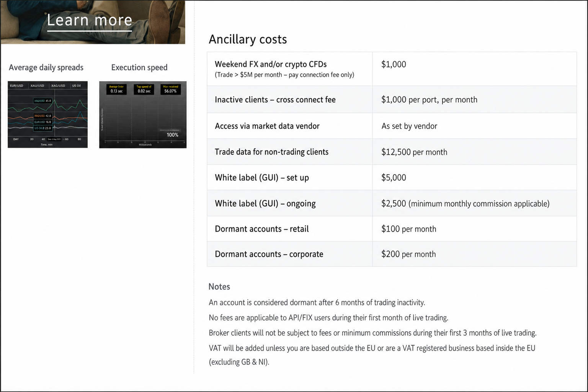
Task: Click the White label (GUI) – ongoing row
Action: point(392,203)
